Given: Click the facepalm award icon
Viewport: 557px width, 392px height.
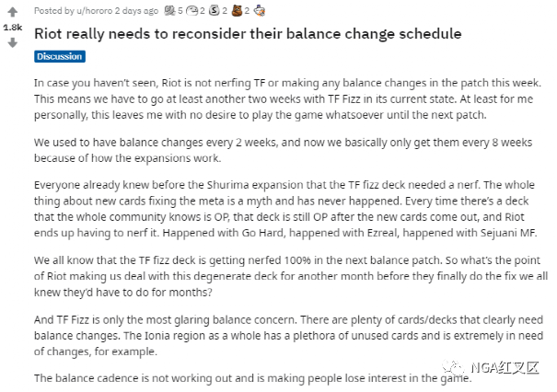Looking at the screenshot, I should (x=191, y=11).
